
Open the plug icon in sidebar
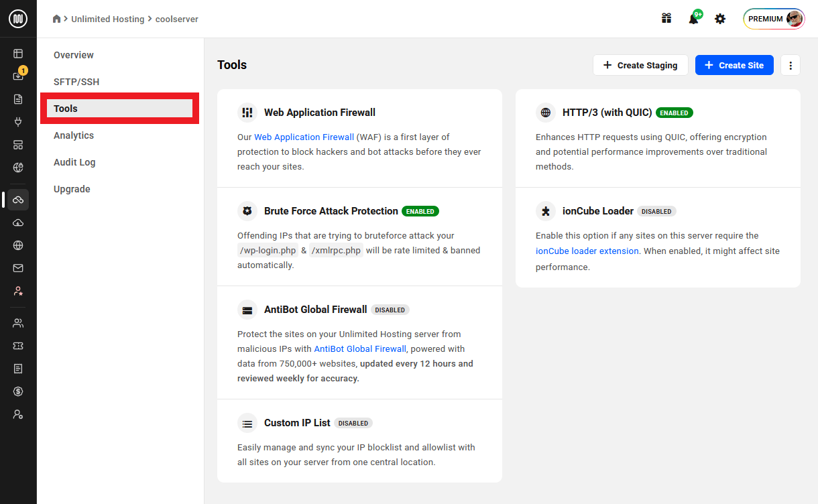click(18, 122)
